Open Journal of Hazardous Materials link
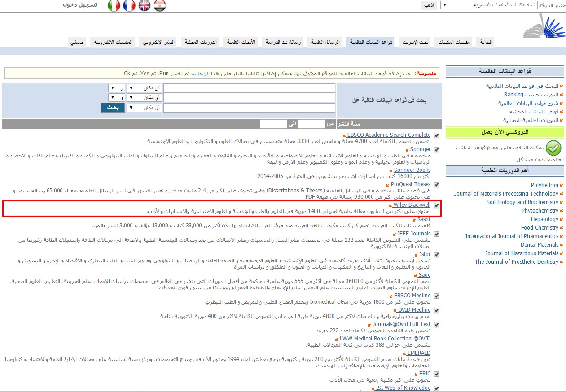The image size is (566, 392). [x=522, y=253]
